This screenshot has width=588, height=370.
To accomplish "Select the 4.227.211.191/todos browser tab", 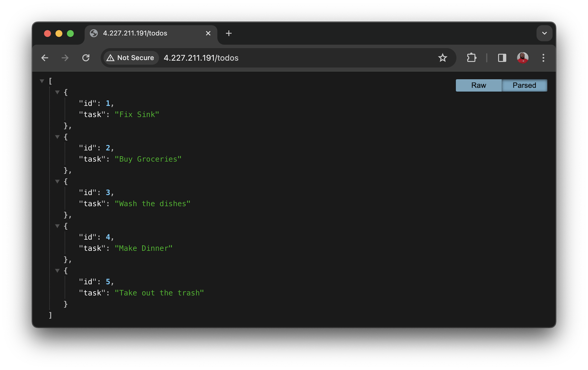I will click(x=135, y=33).
